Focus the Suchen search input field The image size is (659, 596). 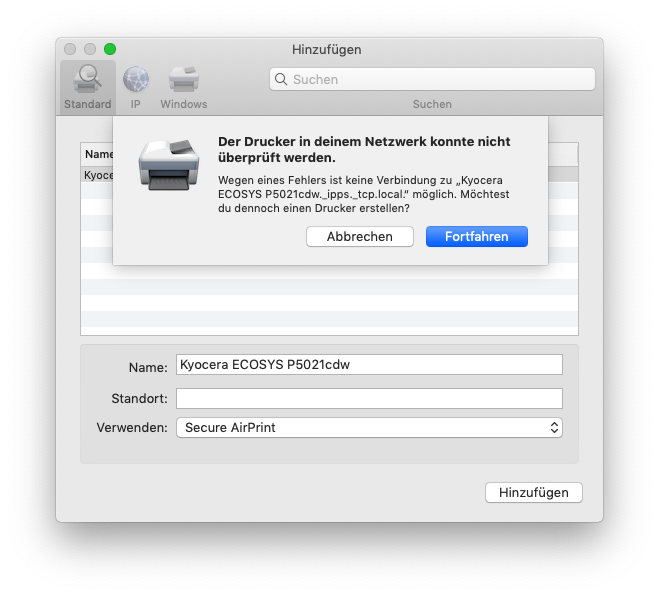(432, 79)
